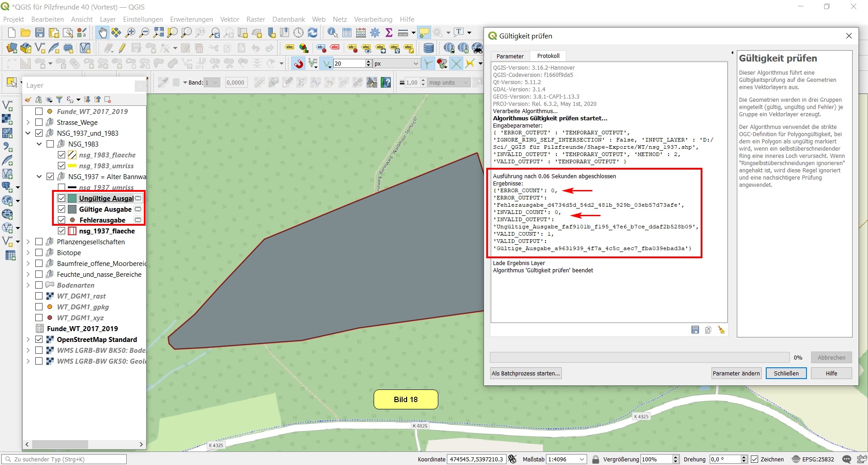Enable the Biotope layer checkbox
Screen dimensions: 868x465
click(x=39, y=252)
